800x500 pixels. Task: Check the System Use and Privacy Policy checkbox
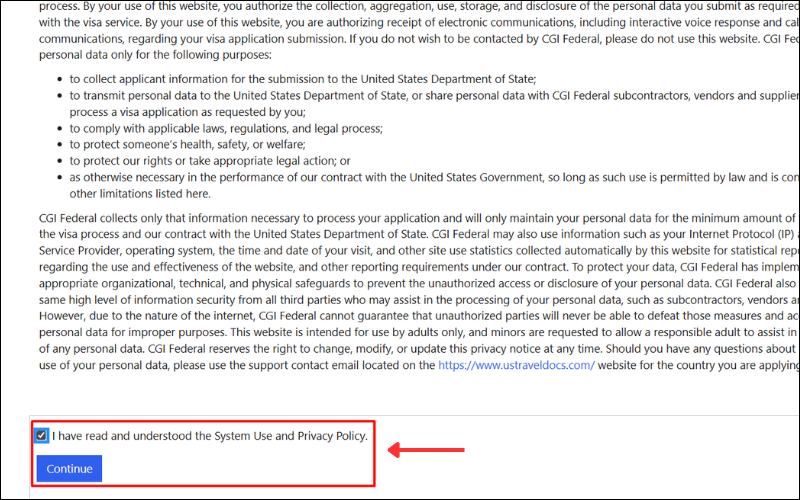(41, 436)
